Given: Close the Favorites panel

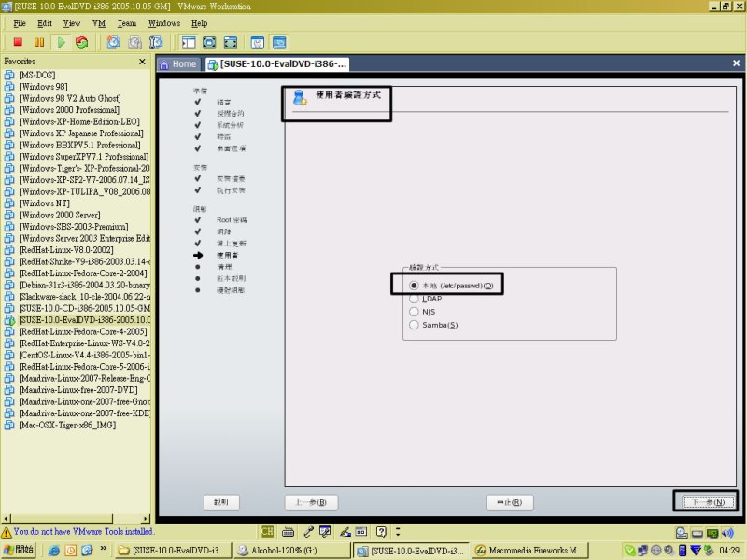Looking at the screenshot, I should tap(142, 62).
